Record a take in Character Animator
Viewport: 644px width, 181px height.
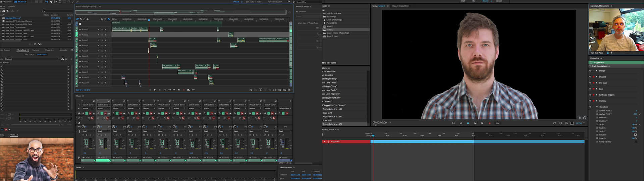[x=489, y=123]
